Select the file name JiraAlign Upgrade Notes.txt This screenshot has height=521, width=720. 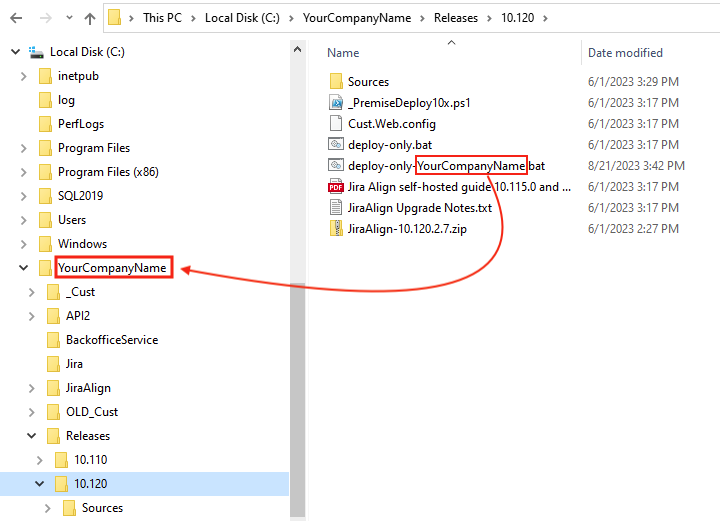pos(420,208)
